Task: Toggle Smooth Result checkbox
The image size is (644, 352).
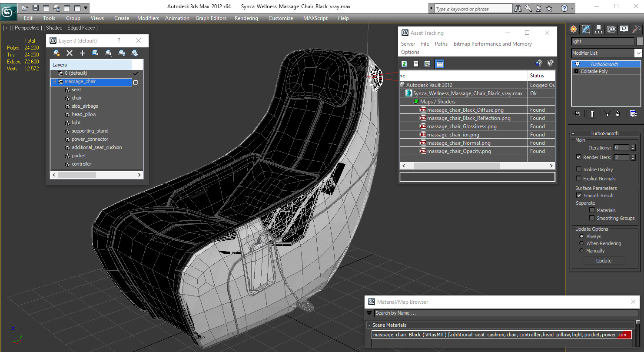Action: (x=579, y=196)
